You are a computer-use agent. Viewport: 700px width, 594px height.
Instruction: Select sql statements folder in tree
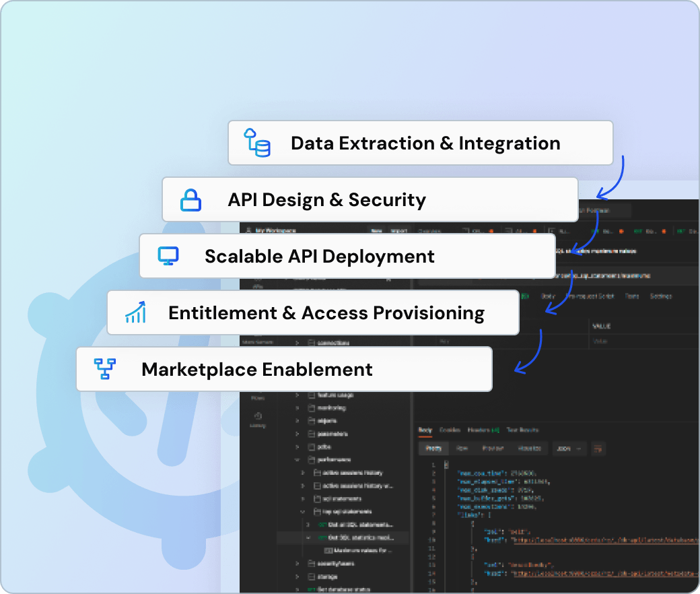click(x=338, y=499)
